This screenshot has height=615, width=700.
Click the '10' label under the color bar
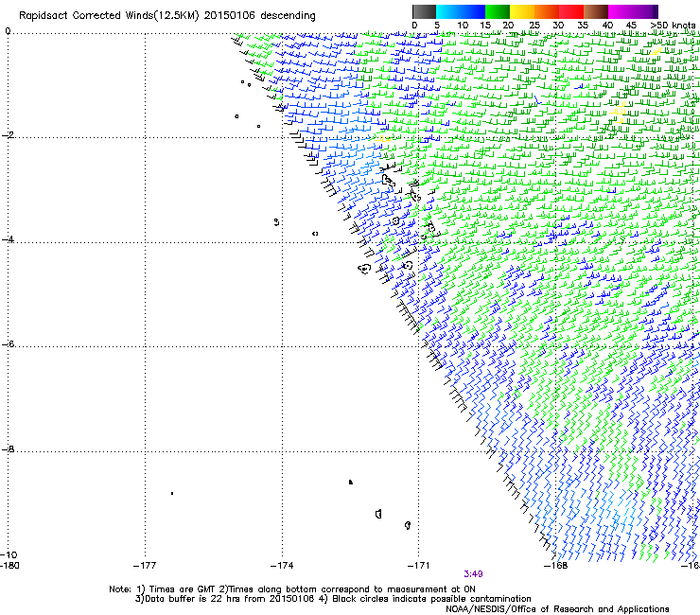(463, 26)
